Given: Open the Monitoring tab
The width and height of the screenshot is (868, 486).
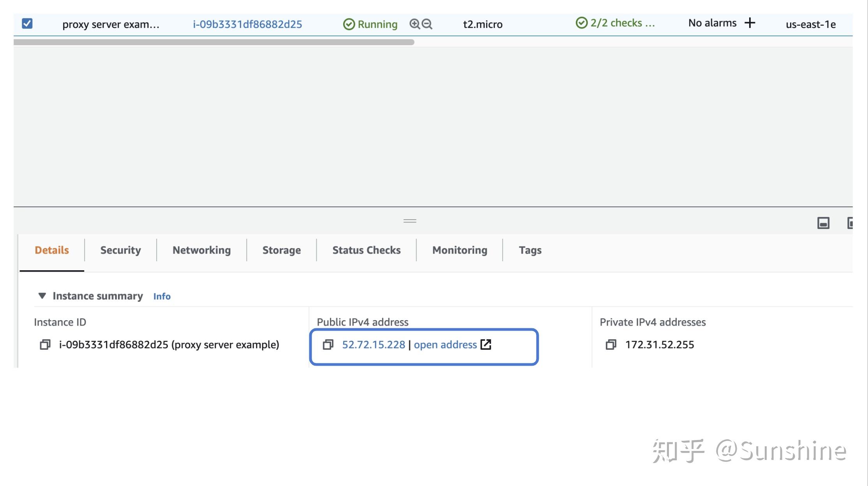Looking at the screenshot, I should (459, 250).
